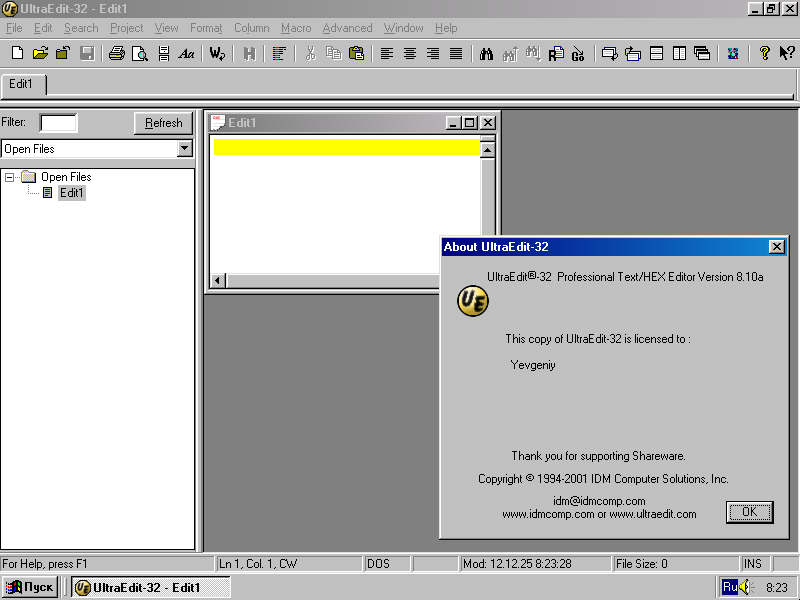Click the Cut scissors icon
This screenshot has height=600, width=800.
tap(310, 53)
